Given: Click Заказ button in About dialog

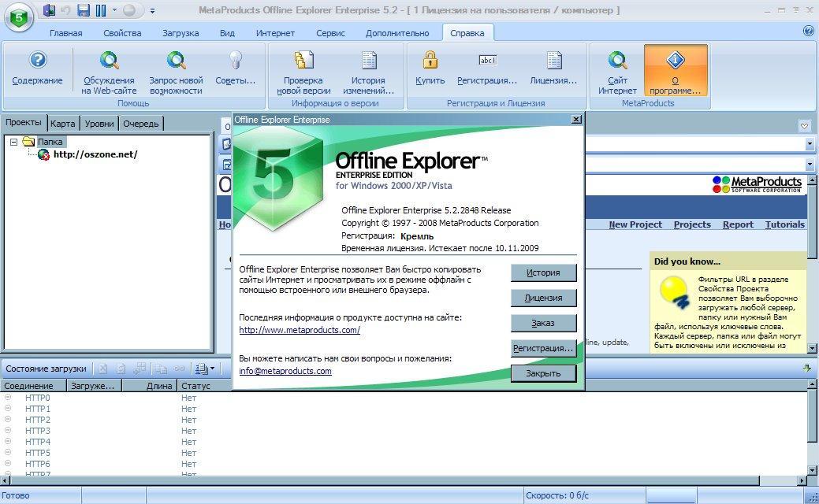Looking at the screenshot, I should click(543, 323).
